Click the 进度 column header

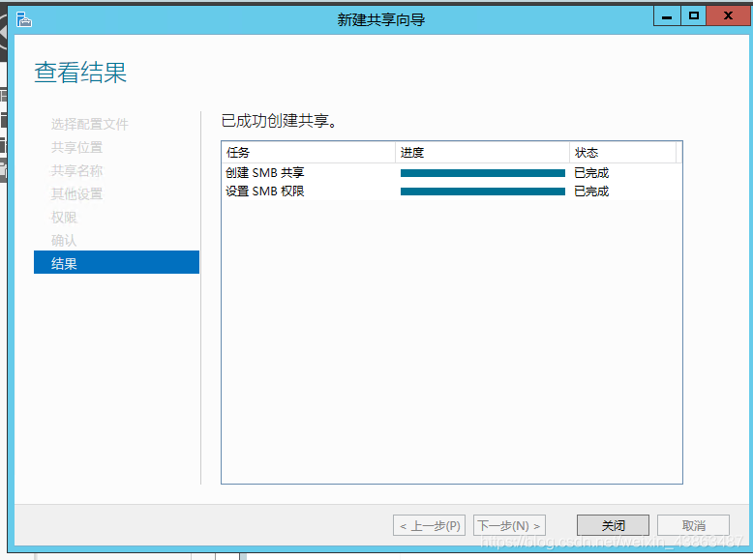tap(483, 153)
